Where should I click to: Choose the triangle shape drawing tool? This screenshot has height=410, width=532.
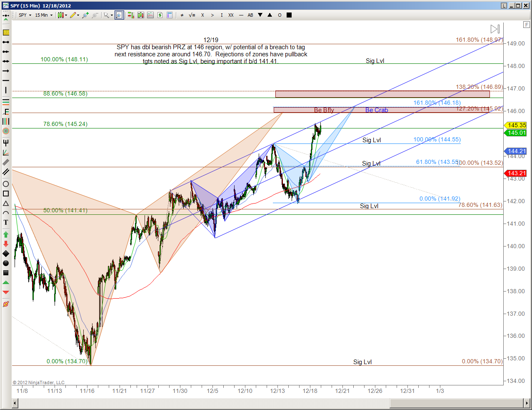pos(6,203)
